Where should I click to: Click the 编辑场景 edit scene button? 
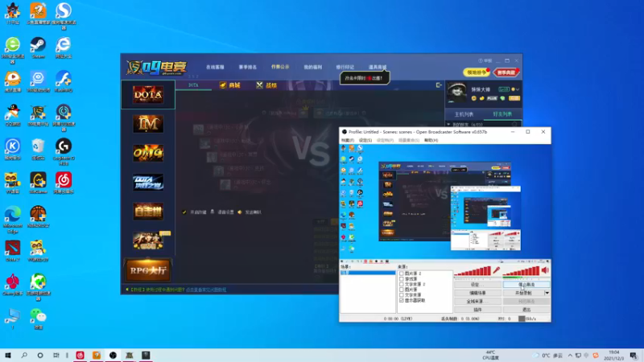tap(477, 293)
